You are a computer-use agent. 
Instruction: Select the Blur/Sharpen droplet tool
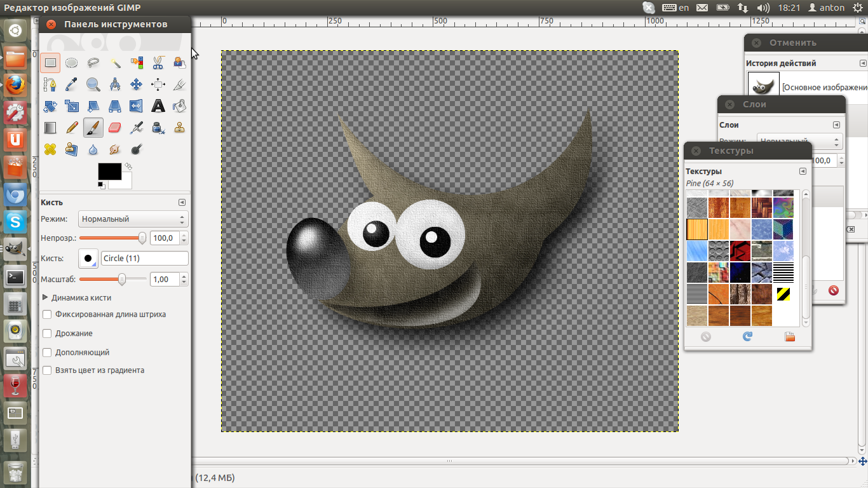tap(93, 149)
